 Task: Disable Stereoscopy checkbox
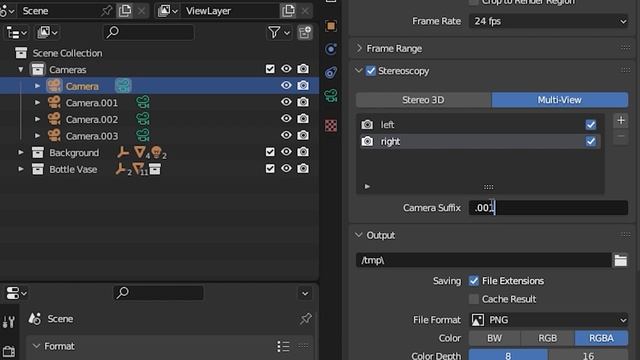point(371,71)
